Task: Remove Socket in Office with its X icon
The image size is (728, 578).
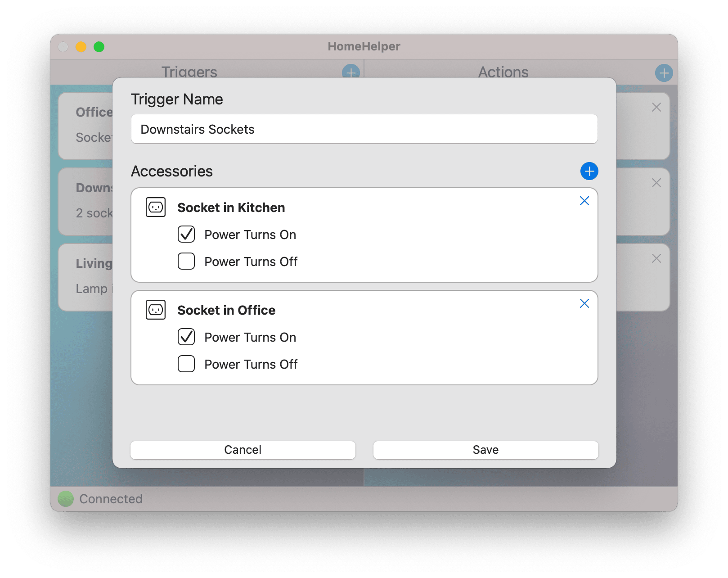Action: (584, 303)
